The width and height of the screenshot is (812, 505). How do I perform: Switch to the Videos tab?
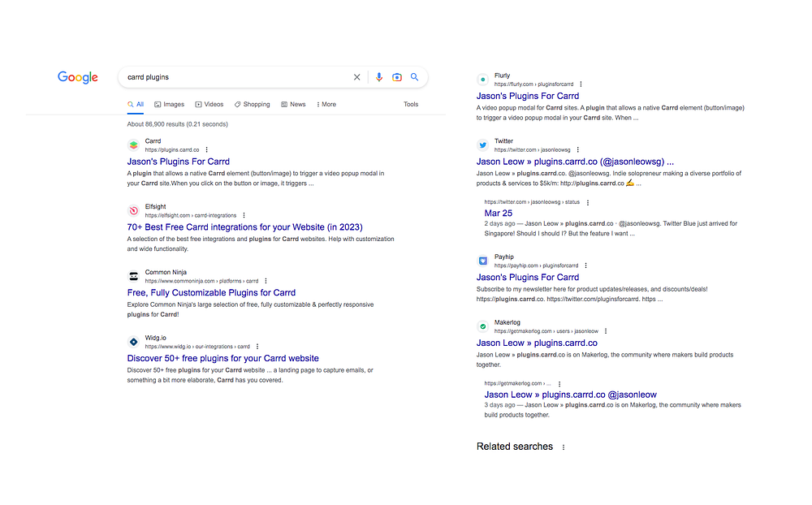209,104
